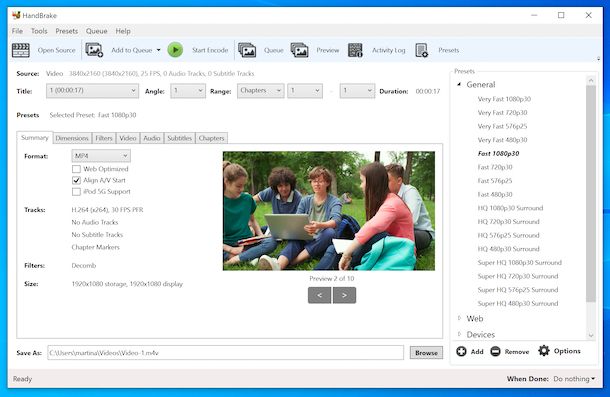Open the start chapter dropdown
This screenshot has height=397, width=610.
pos(305,91)
